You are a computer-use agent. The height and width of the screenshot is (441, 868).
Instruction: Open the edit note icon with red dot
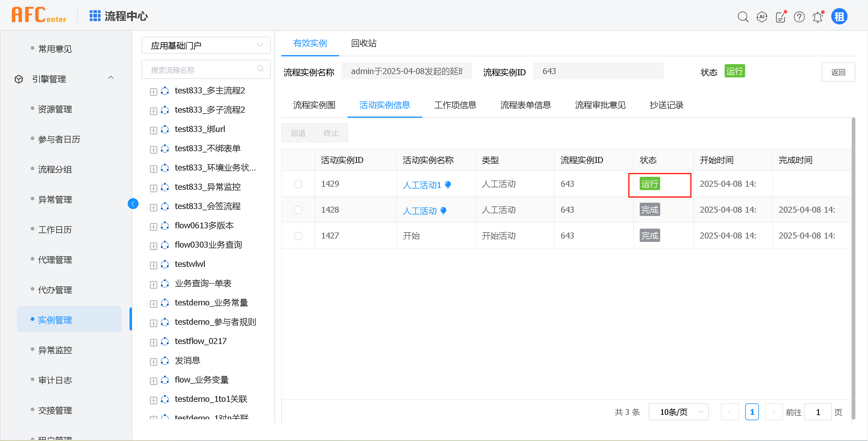[x=780, y=17]
